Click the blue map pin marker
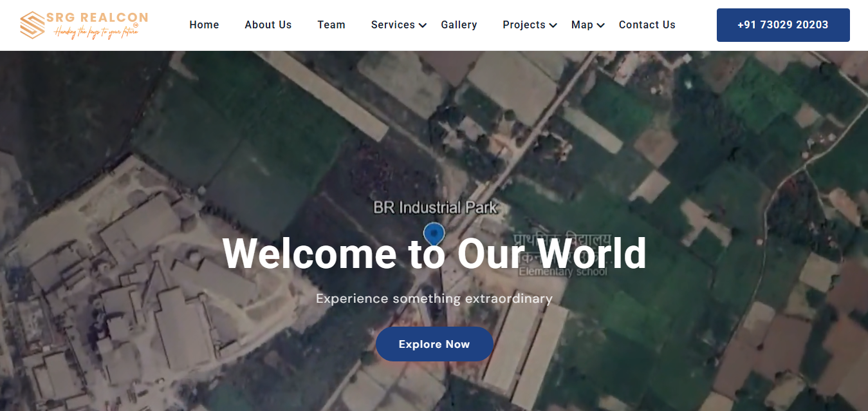Viewport: 868px width, 411px height. [x=434, y=233]
